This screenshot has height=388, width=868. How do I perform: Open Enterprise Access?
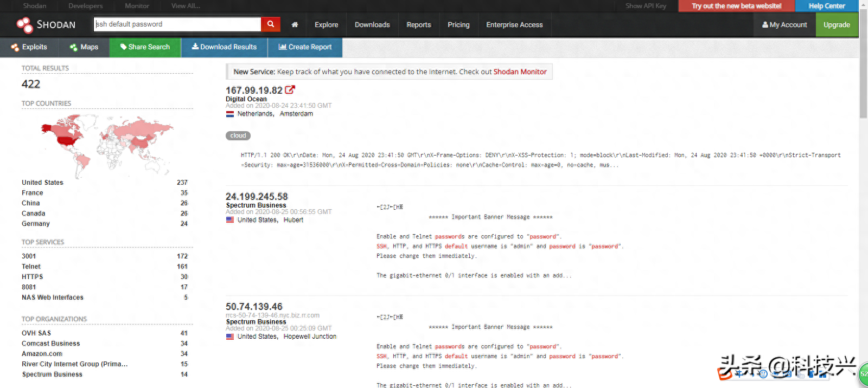(514, 25)
